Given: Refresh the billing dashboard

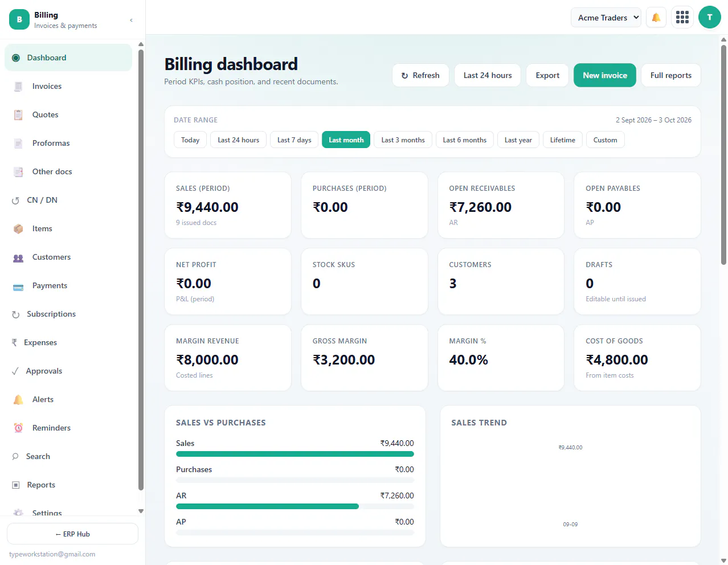Looking at the screenshot, I should tap(420, 75).
